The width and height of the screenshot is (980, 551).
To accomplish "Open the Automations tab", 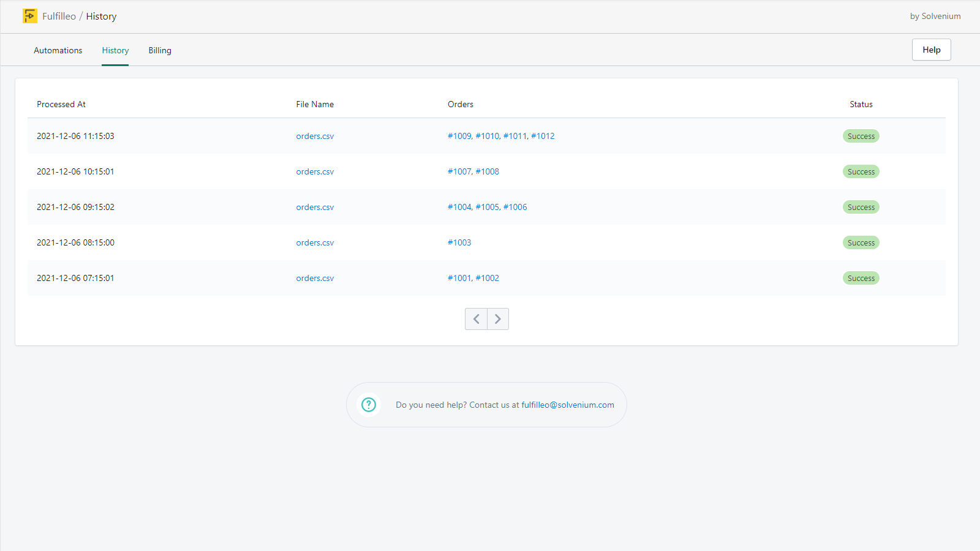I will pyautogui.click(x=58, y=50).
